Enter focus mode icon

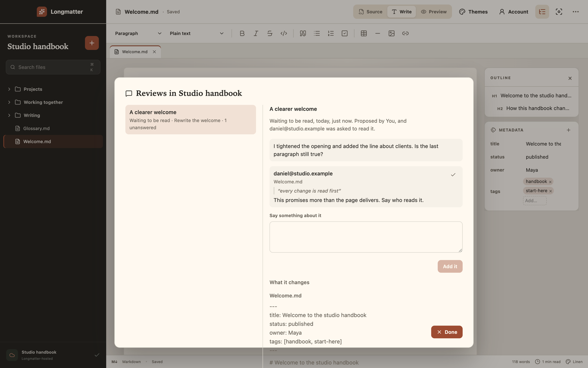(559, 12)
